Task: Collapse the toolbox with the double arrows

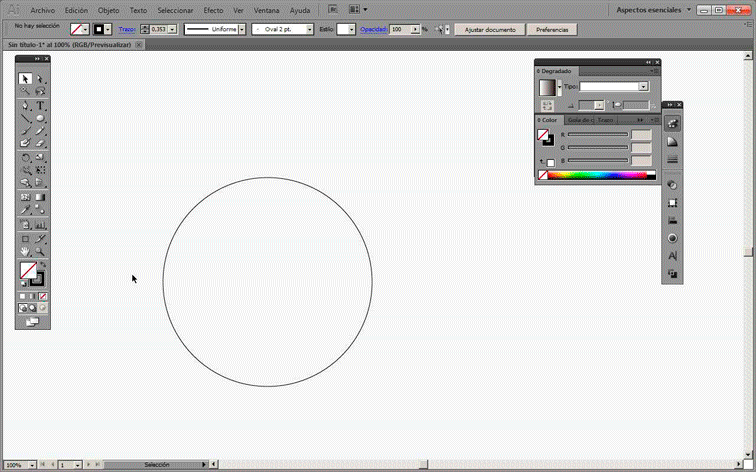Action: [37, 59]
